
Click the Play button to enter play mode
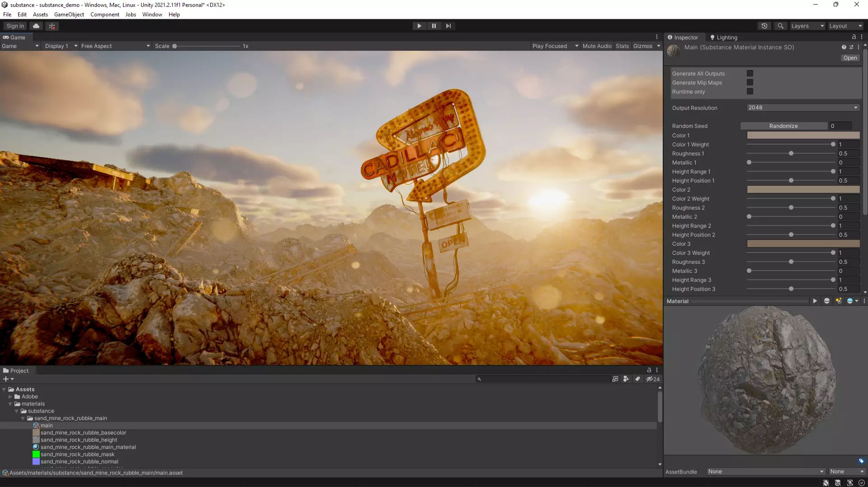point(419,26)
